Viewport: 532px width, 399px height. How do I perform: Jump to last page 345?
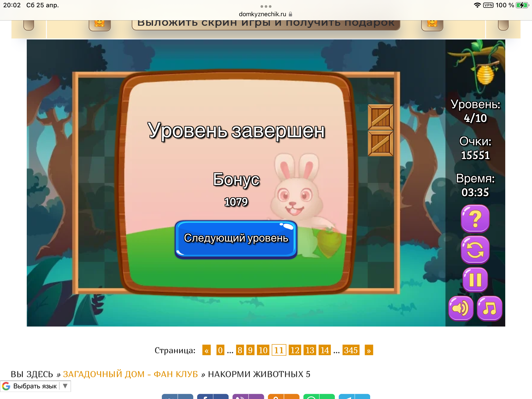click(x=351, y=350)
